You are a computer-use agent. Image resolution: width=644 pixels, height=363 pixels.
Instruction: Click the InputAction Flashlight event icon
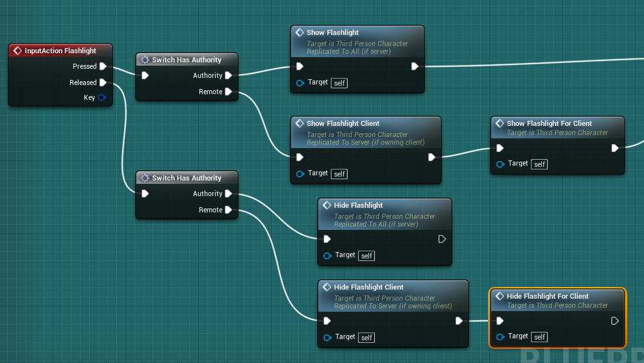tap(18, 51)
